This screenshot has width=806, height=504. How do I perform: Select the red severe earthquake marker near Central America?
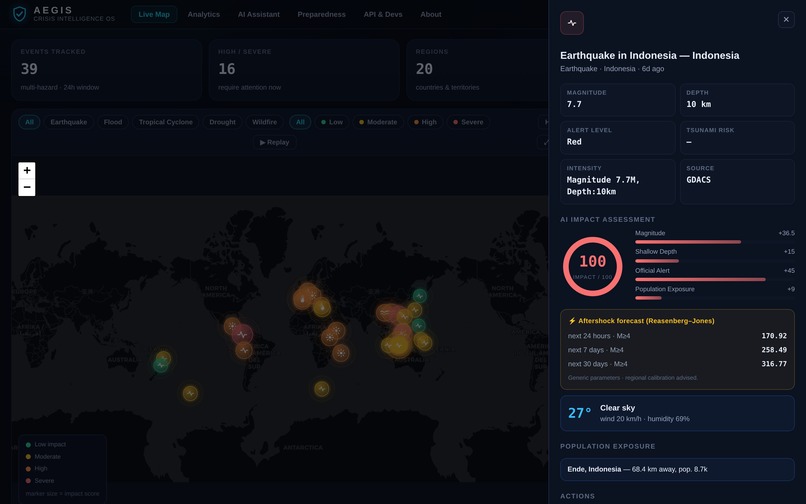[242, 335]
